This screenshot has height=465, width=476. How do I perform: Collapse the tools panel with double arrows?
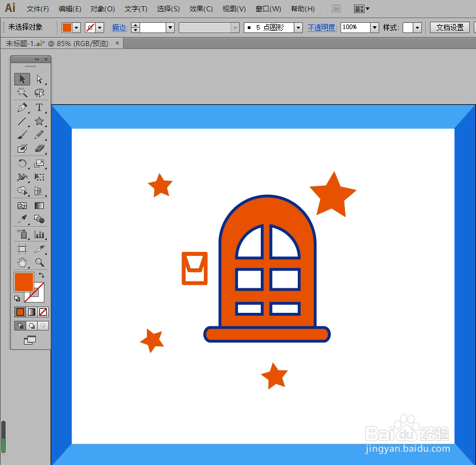(37, 60)
